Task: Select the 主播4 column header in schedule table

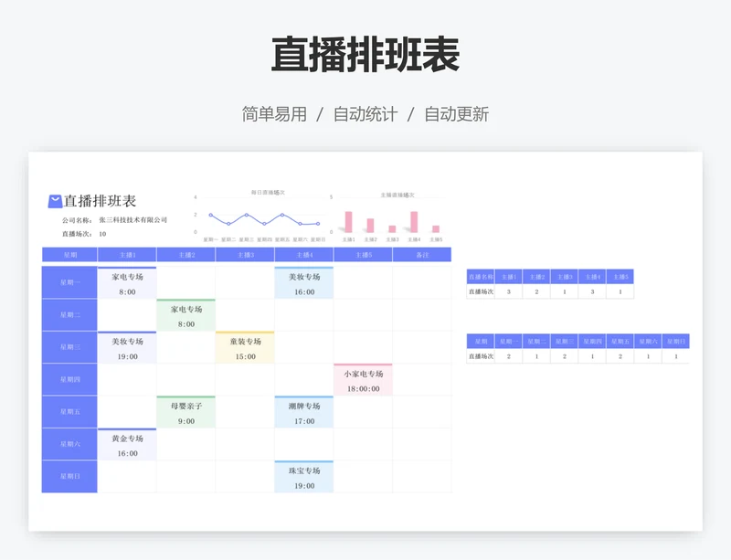Action: (x=304, y=255)
